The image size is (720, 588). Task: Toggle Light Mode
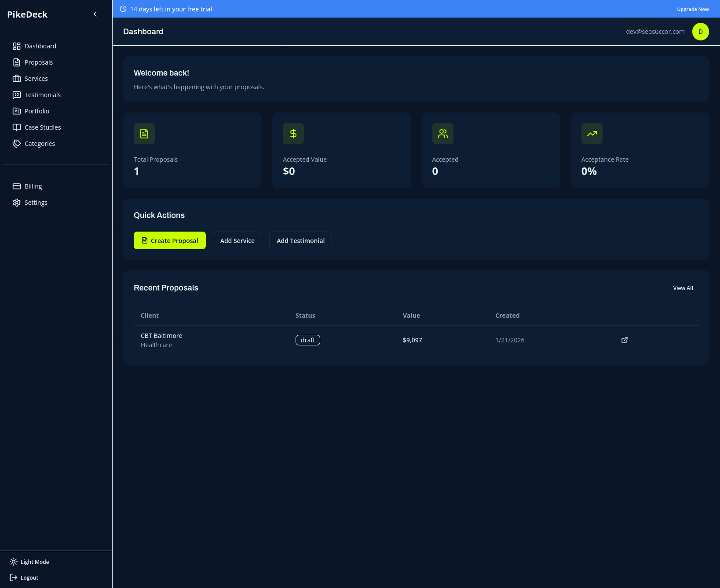click(29, 562)
